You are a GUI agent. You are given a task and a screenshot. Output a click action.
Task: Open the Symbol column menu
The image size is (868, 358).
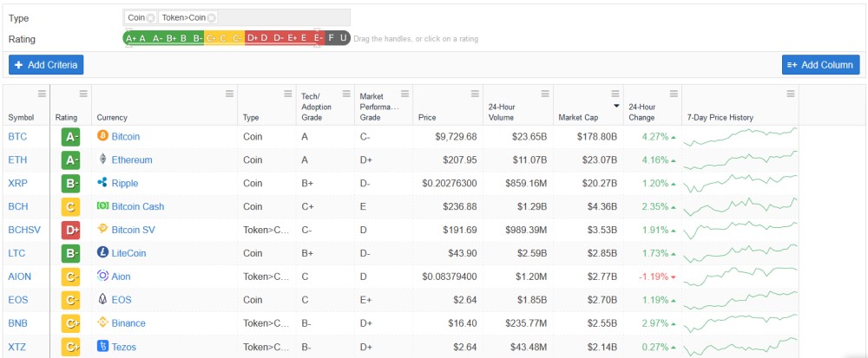coord(42,94)
